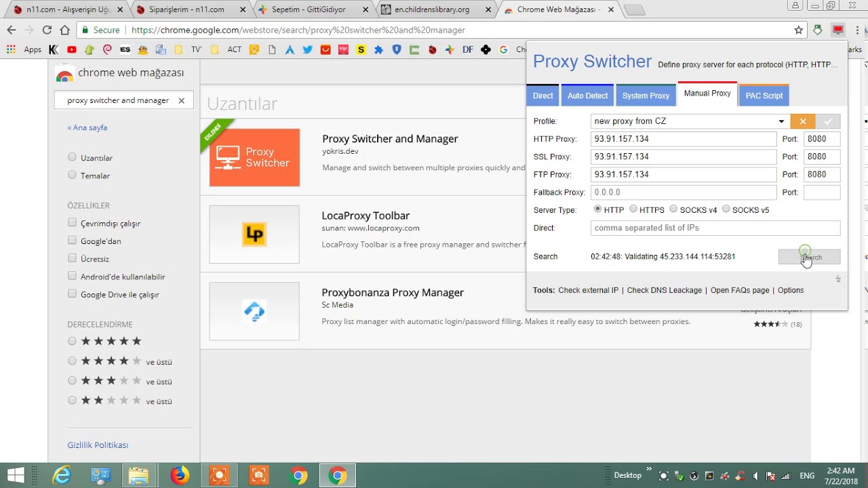Go to Ana sayfa link

point(87,127)
